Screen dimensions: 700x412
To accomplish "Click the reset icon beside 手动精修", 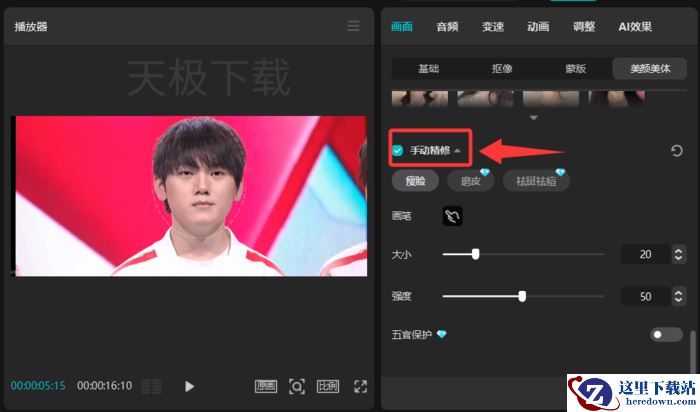I will coord(676,151).
